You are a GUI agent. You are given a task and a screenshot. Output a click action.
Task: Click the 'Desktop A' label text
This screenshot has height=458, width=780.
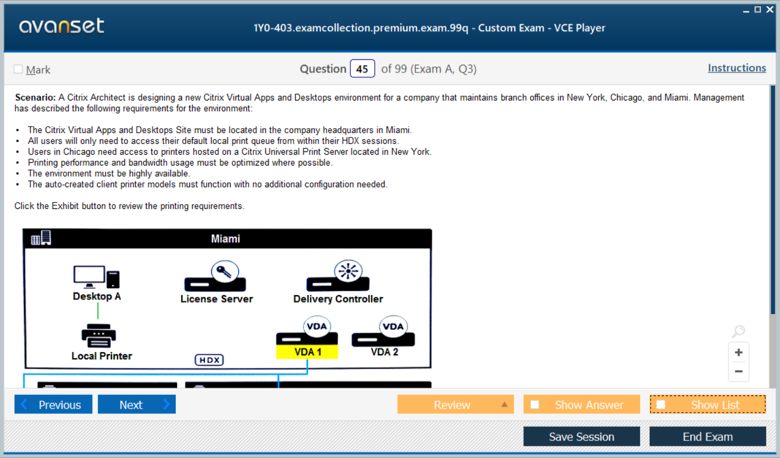[97, 296]
